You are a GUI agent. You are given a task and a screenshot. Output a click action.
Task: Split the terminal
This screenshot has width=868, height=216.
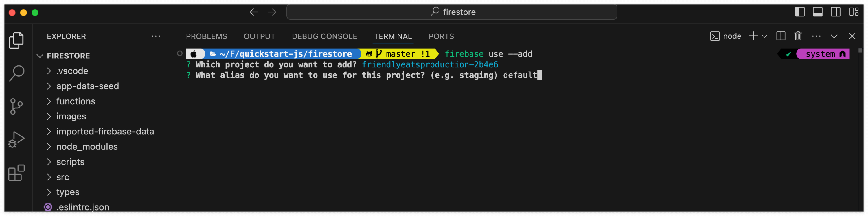780,36
